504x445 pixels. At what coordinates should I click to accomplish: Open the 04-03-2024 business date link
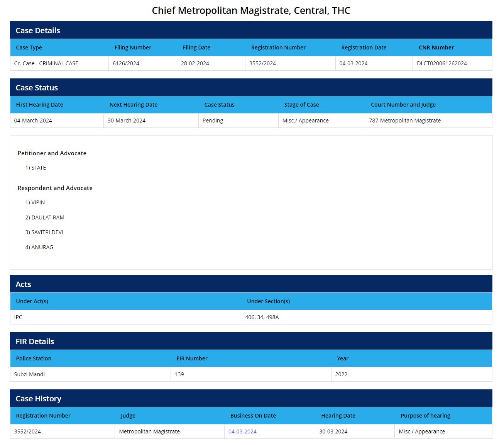(242, 431)
